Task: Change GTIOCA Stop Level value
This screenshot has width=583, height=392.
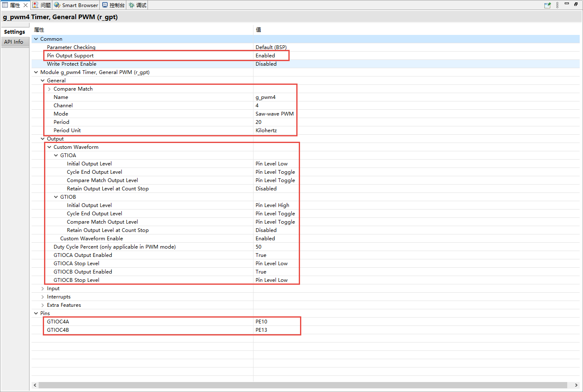Action: (271, 264)
